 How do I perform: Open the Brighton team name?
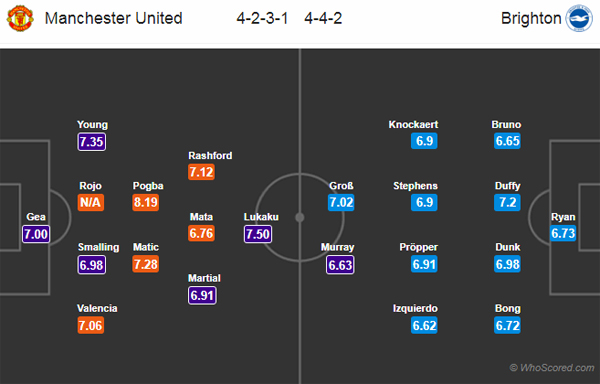point(531,18)
